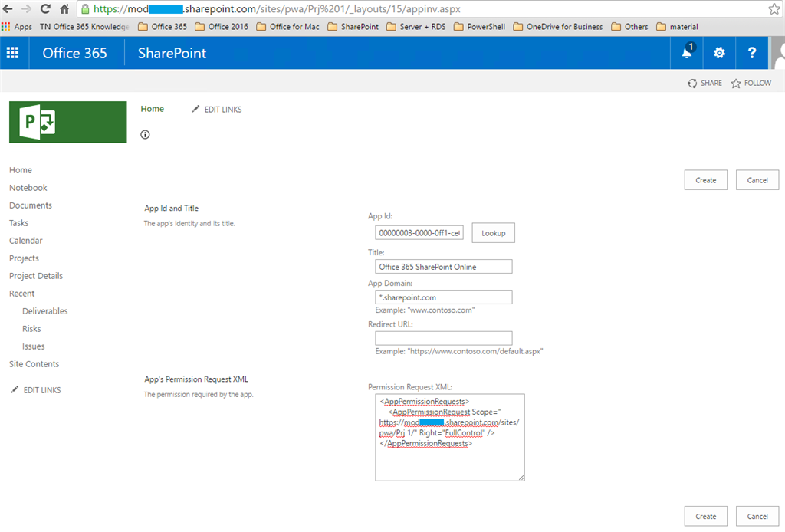Click the Project site logo
The image size is (785, 532).
[67, 122]
